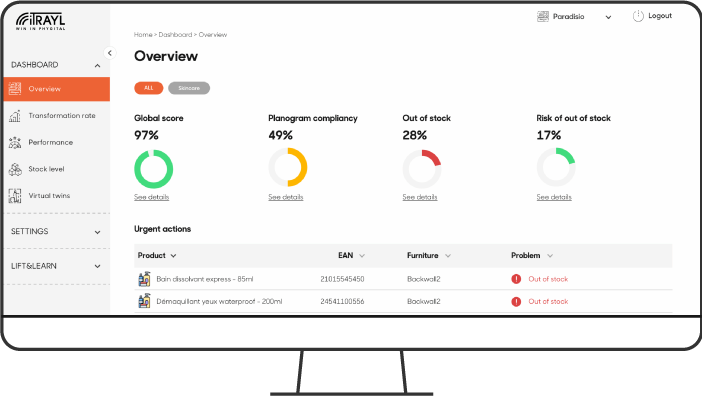Click Backwall2 in the Bain dissolvant row
The image size is (702, 396).
(x=424, y=279)
